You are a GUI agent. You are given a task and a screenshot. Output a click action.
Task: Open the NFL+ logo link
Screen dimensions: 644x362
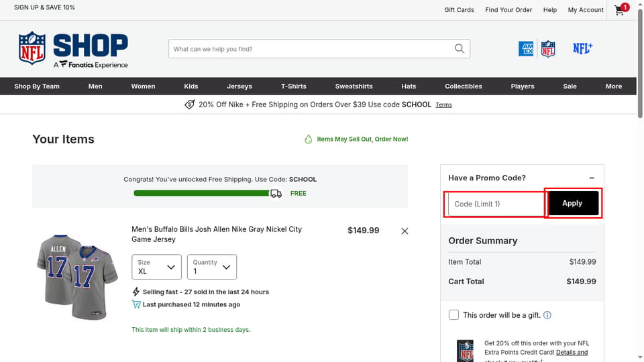582,48
